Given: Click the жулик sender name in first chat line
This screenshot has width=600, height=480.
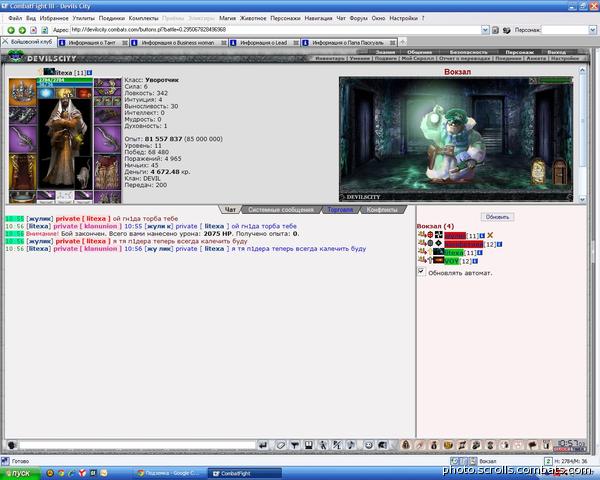Looking at the screenshot, I should pos(40,219).
